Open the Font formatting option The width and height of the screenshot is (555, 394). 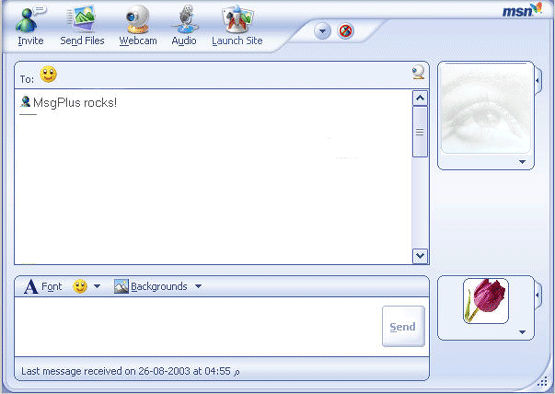(x=43, y=286)
